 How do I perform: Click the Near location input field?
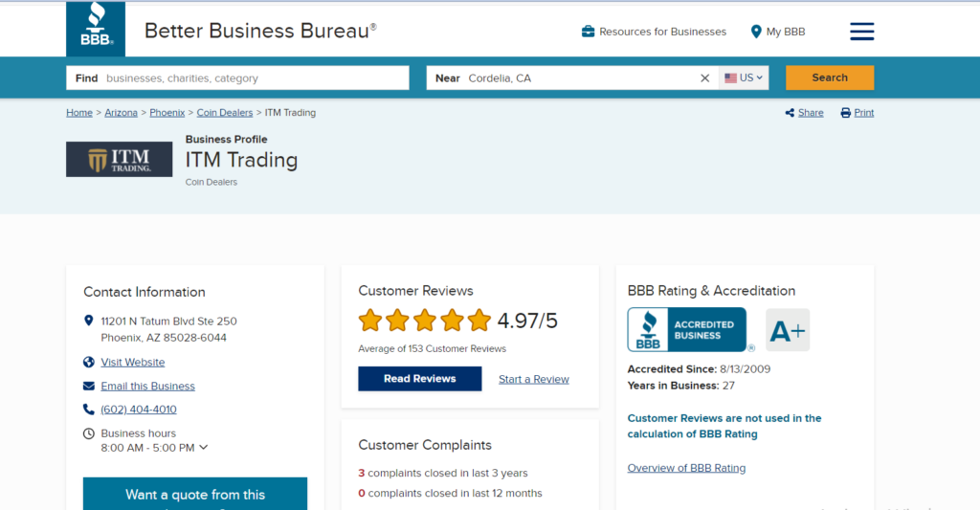(x=572, y=78)
